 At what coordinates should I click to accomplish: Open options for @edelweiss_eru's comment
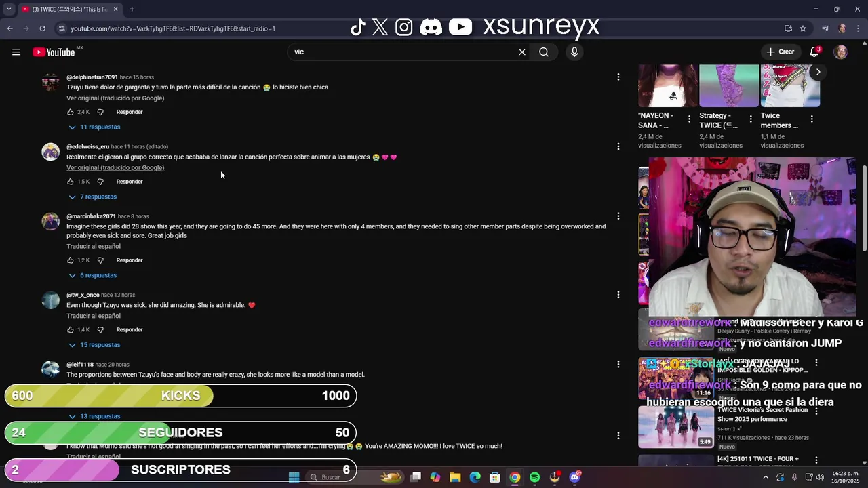(618, 146)
